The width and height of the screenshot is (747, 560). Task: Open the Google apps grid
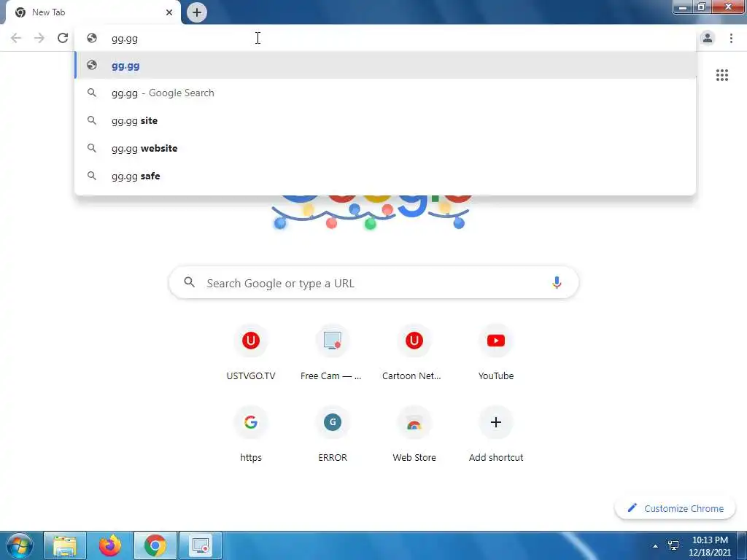tap(721, 75)
